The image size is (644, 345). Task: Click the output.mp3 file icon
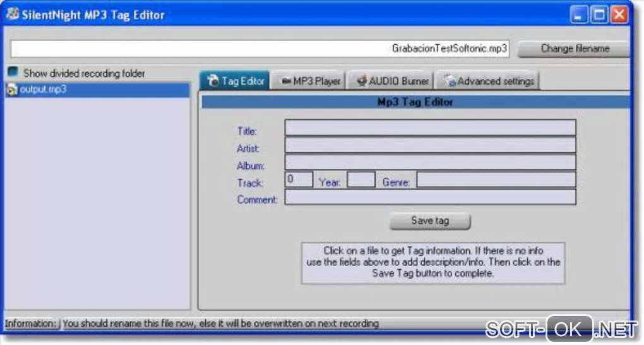point(13,90)
